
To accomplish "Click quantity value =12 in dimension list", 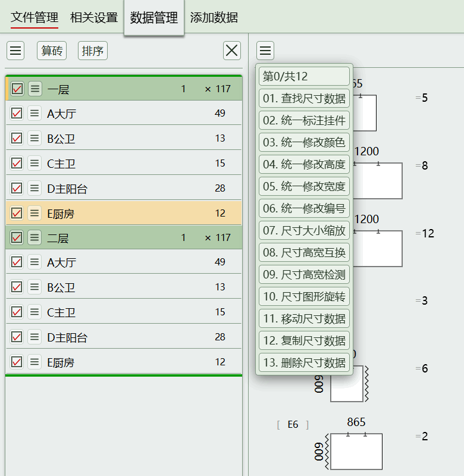I will [x=425, y=233].
